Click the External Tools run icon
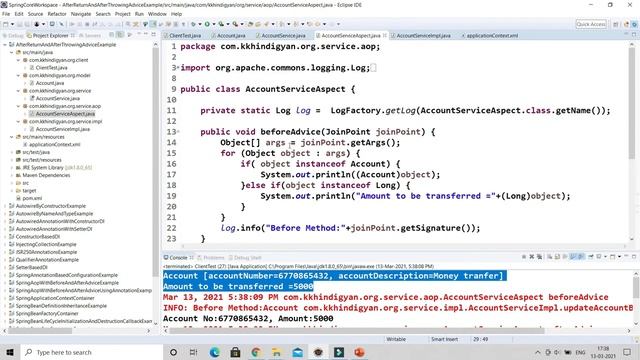This screenshot has height=360, width=640. pyautogui.click(x=235, y=24)
